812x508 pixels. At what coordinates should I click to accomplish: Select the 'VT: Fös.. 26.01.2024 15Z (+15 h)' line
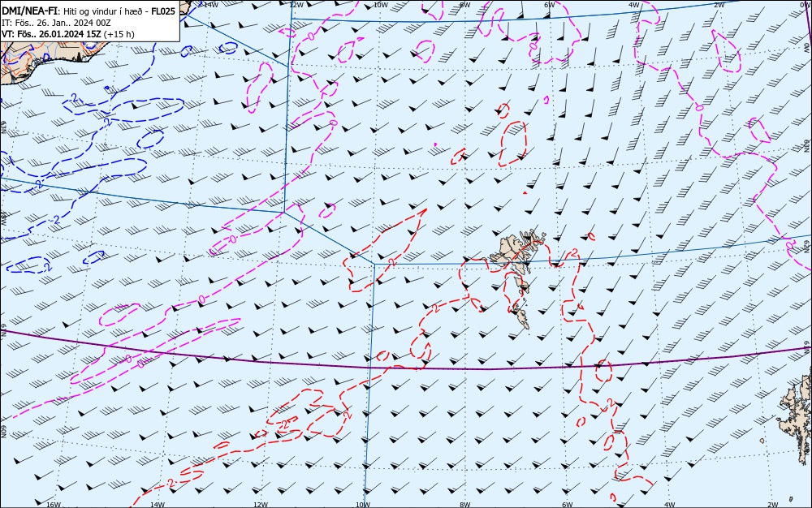click(x=68, y=34)
